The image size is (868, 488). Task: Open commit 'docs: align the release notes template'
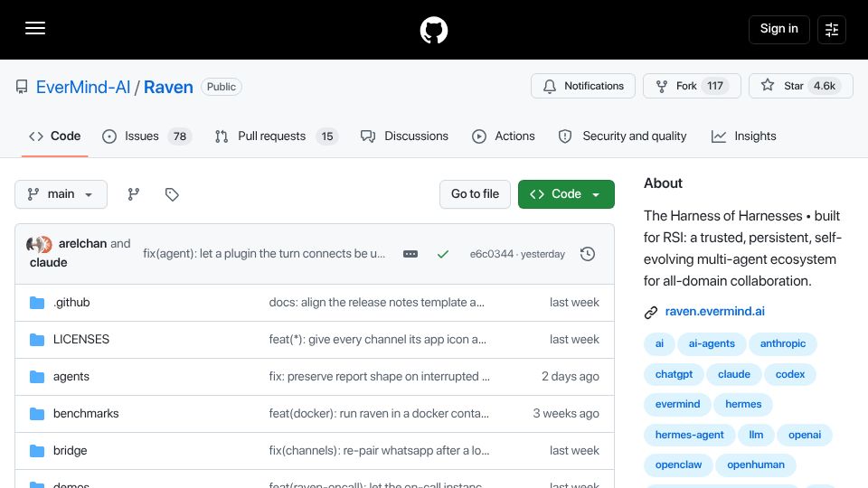[x=376, y=303]
